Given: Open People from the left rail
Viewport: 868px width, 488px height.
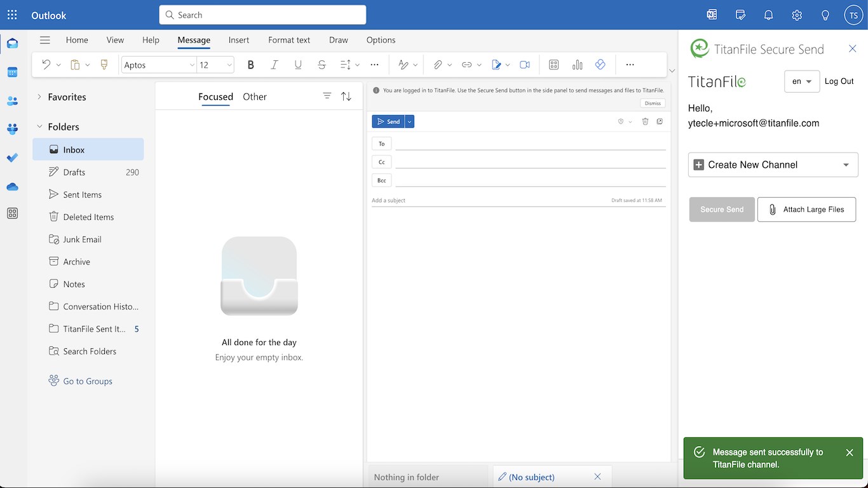Looking at the screenshot, I should tap(12, 100).
